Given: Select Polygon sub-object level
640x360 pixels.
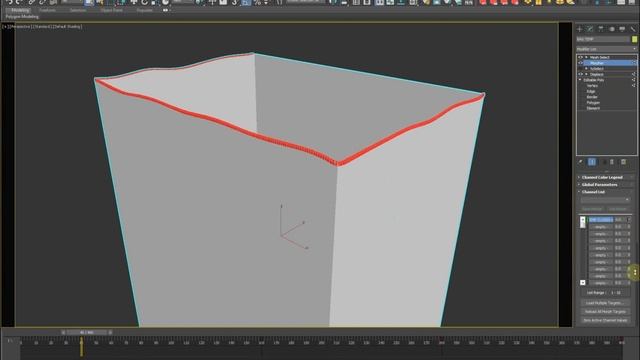Looking at the screenshot, I should [593, 103].
